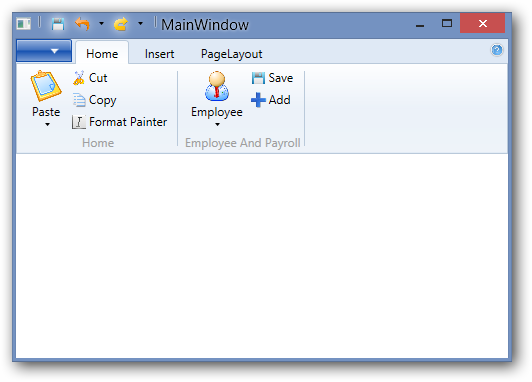Close the MainWindow with red X
532x382 pixels.
click(x=482, y=23)
